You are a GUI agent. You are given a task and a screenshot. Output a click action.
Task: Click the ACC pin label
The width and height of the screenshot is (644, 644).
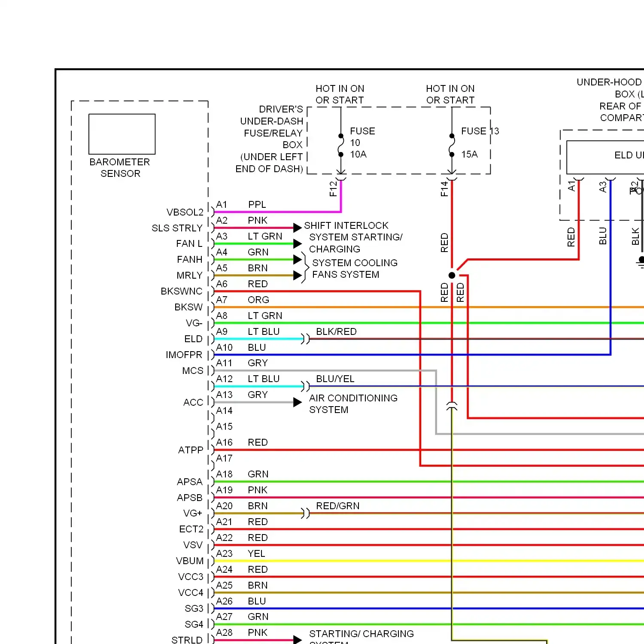tap(193, 402)
